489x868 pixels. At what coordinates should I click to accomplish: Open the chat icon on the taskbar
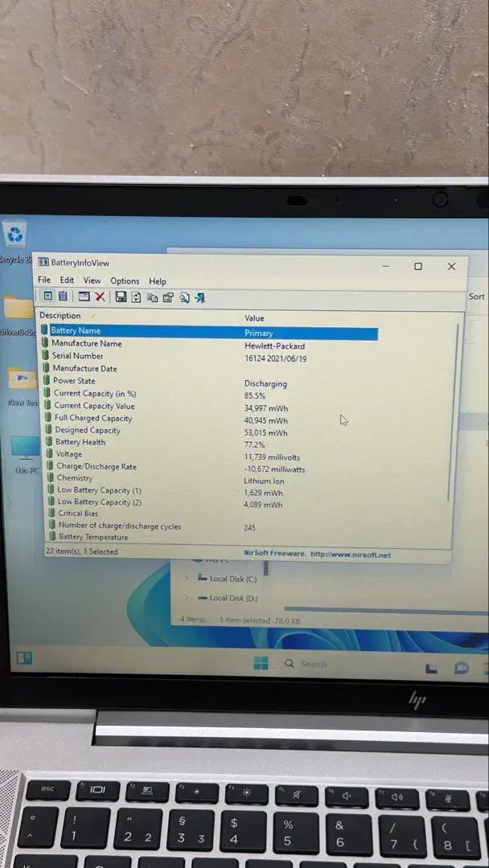pos(462,668)
